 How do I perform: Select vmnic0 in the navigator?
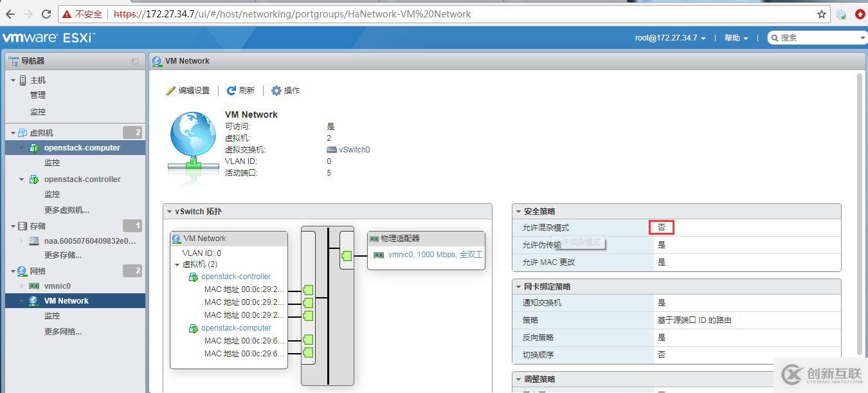coord(57,286)
